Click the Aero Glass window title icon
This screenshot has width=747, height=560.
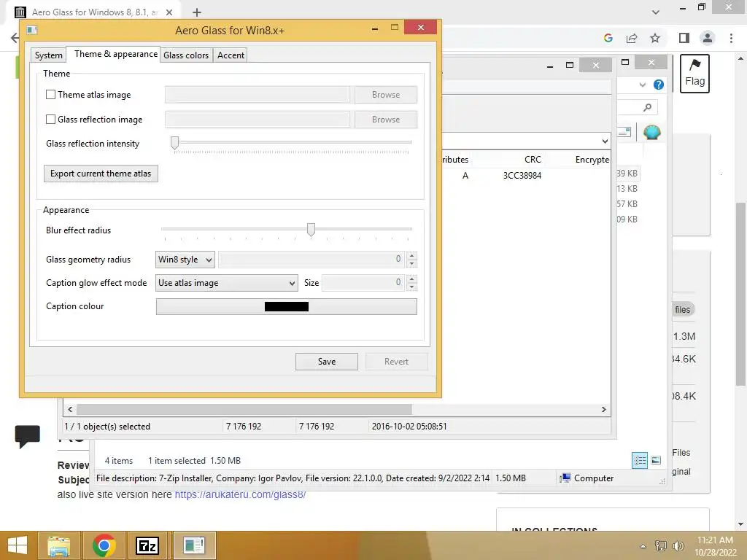point(32,31)
